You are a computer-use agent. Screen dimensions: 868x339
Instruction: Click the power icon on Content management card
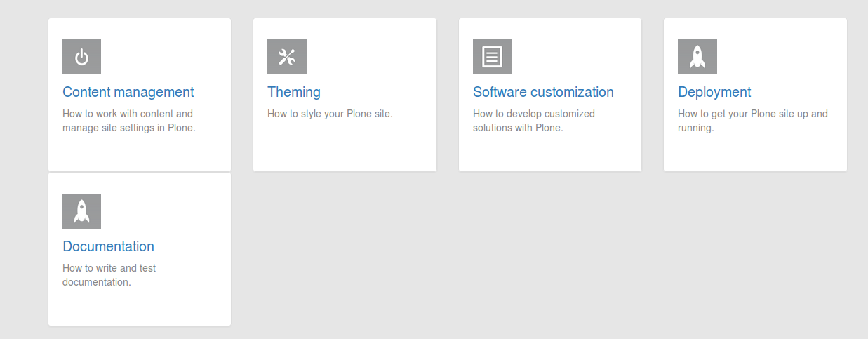(81, 57)
